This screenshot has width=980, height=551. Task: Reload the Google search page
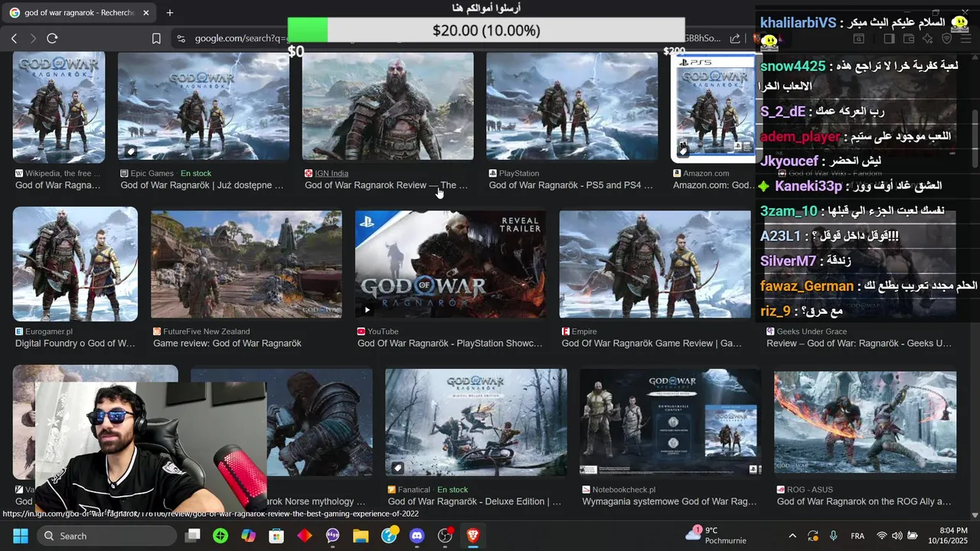52,38
